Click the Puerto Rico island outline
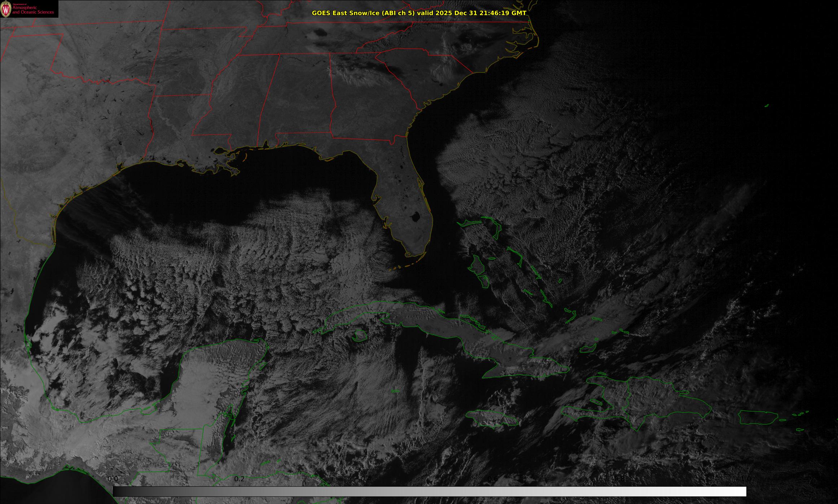The image size is (838, 504). (758, 417)
